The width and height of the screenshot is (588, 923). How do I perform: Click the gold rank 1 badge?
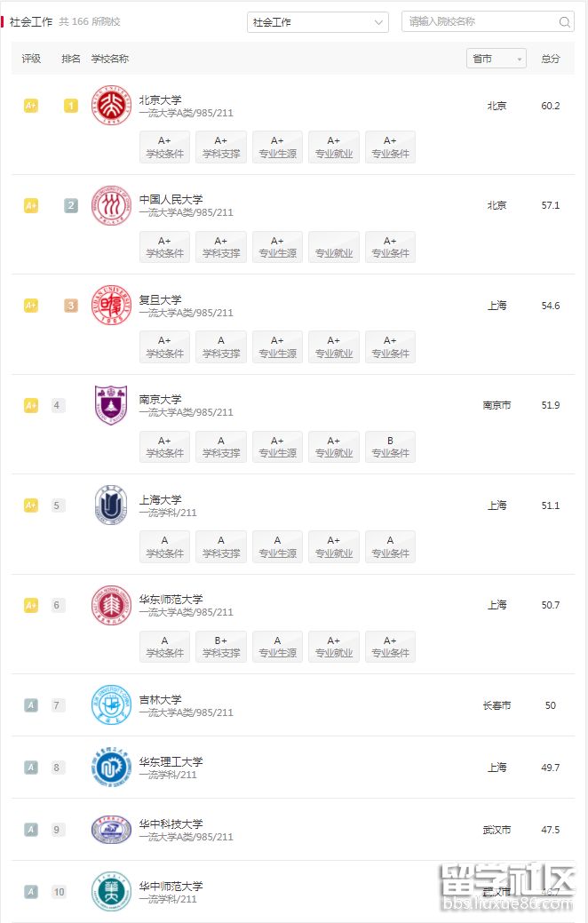[71, 106]
